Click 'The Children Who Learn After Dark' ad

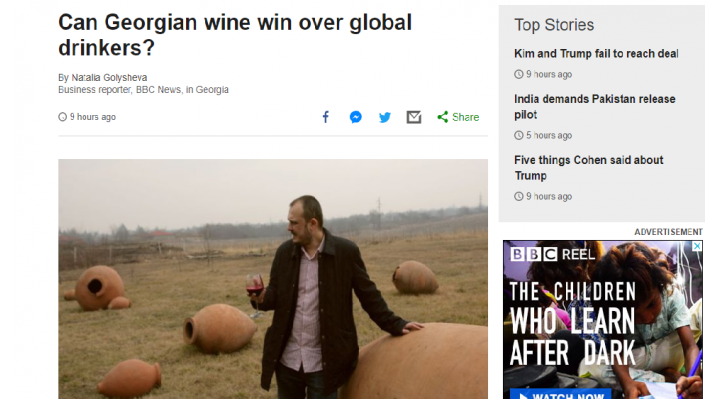click(x=573, y=323)
